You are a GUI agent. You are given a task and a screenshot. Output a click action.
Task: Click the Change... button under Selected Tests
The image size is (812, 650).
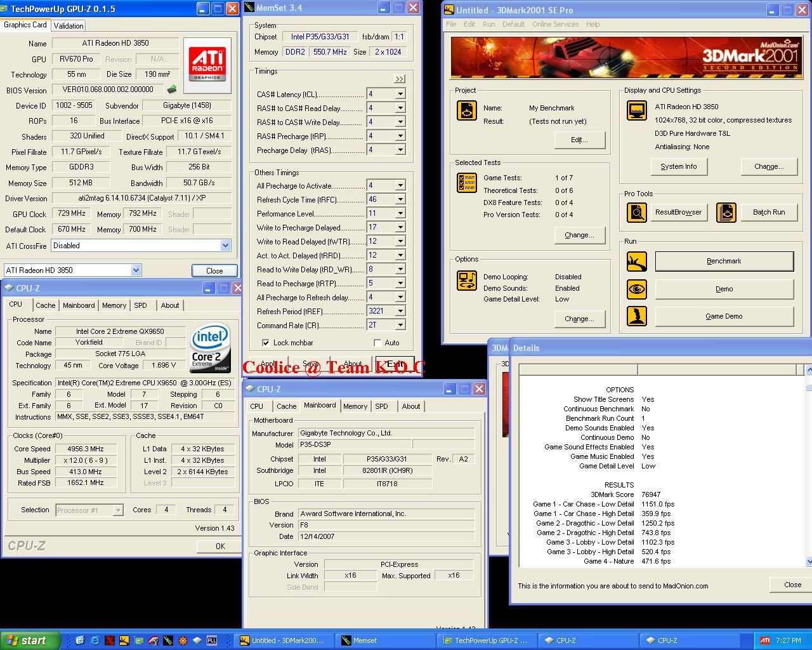point(579,235)
